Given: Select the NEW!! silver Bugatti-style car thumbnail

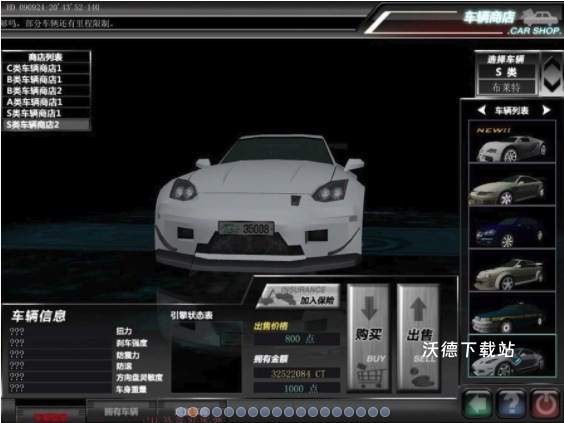Looking at the screenshot, I should click(x=512, y=142).
